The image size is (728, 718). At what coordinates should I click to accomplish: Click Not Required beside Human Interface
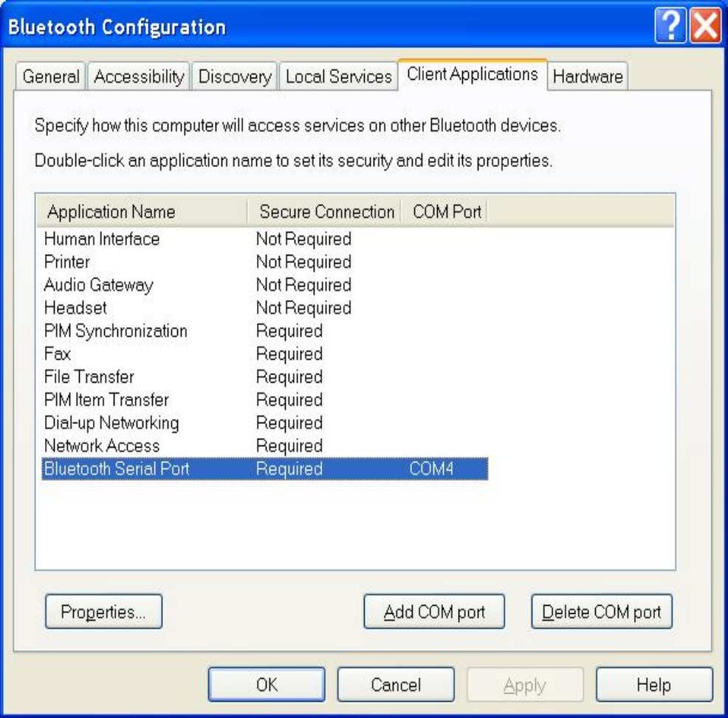click(303, 239)
